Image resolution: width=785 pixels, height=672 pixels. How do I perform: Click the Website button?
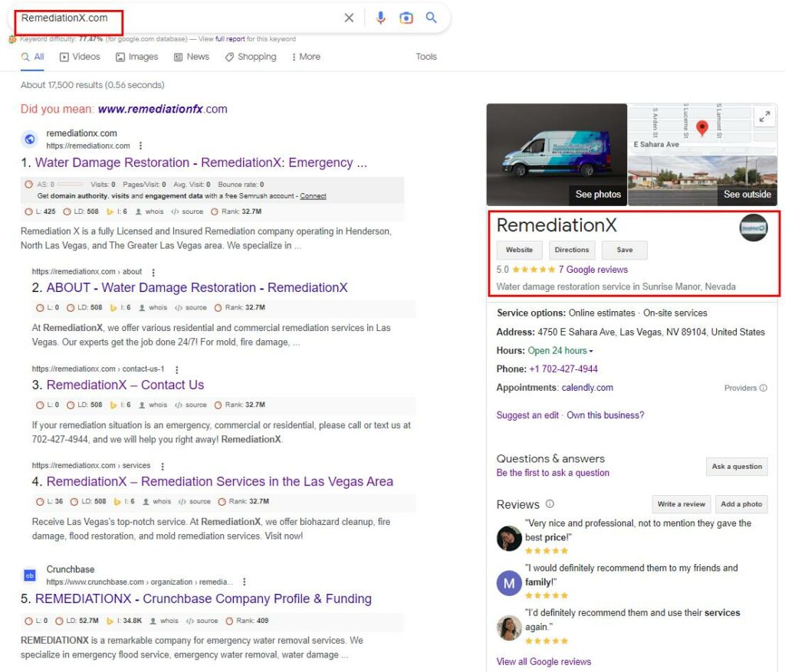tap(519, 250)
